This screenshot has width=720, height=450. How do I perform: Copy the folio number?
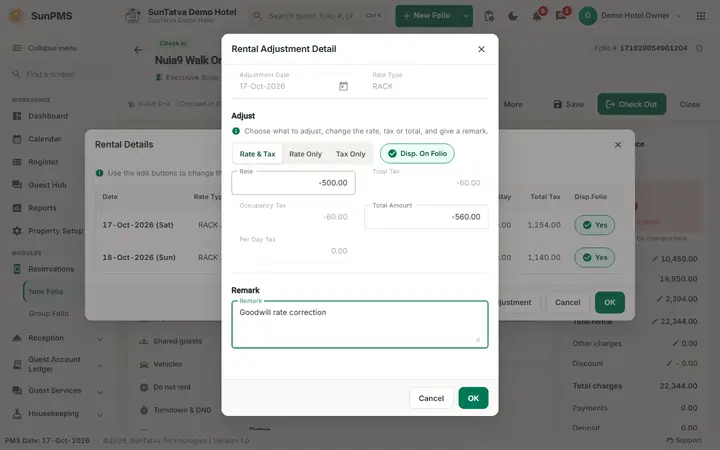click(699, 48)
